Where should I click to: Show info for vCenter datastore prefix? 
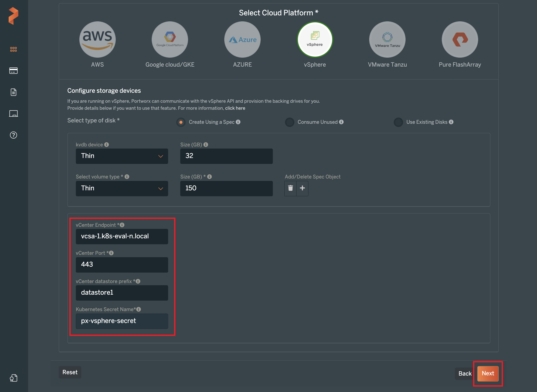[x=138, y=281]
